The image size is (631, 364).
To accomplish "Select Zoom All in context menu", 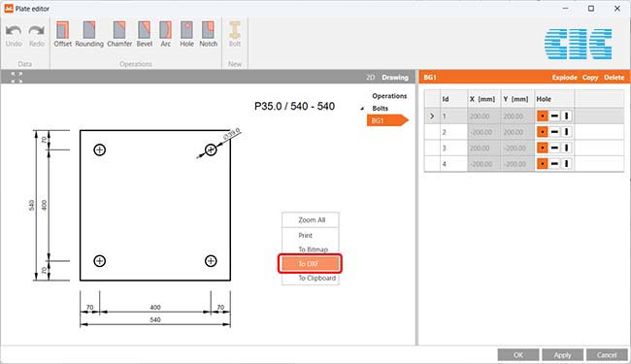I will (x=312, y=220).
